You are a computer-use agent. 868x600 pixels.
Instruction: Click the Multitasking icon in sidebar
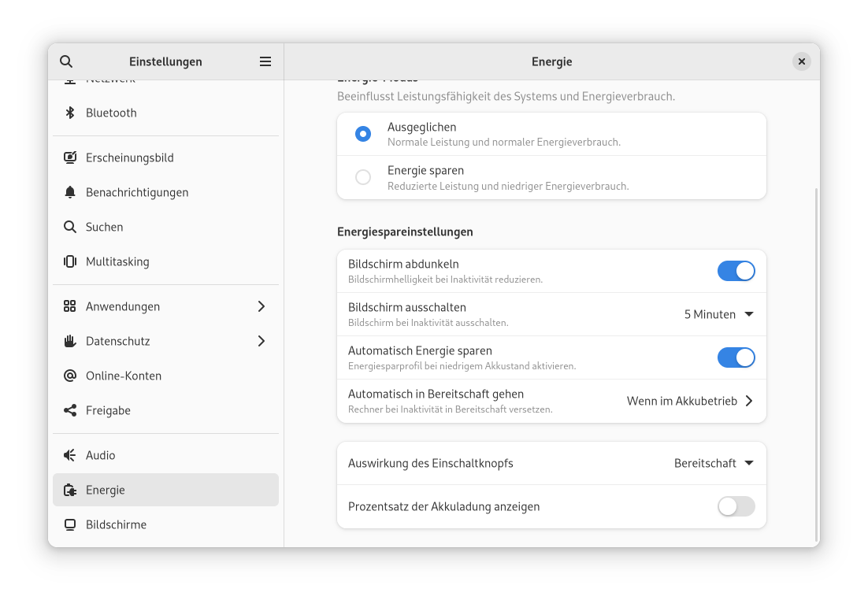70,261
